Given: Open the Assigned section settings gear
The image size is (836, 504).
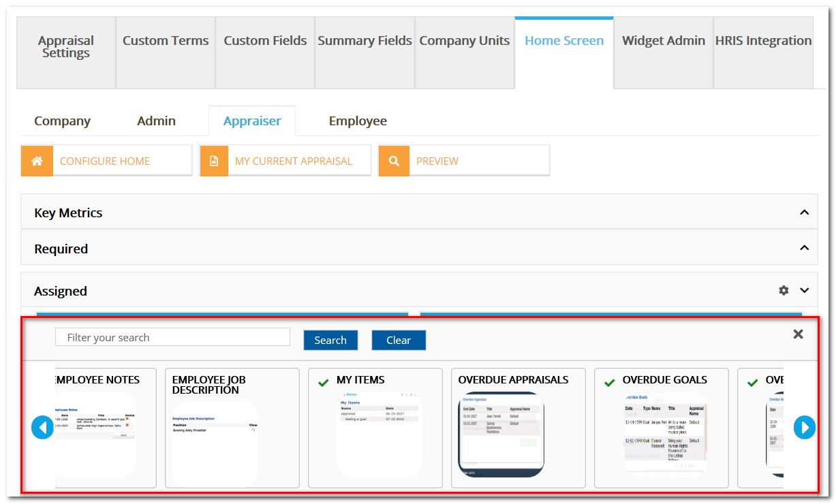Looking at the screenshot, I should tap(784, 290).
